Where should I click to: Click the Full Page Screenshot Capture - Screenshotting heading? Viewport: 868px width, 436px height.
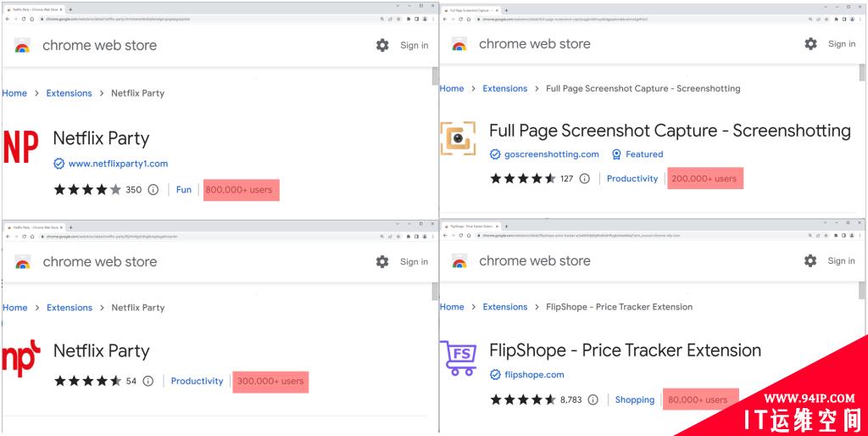point(670,131)
